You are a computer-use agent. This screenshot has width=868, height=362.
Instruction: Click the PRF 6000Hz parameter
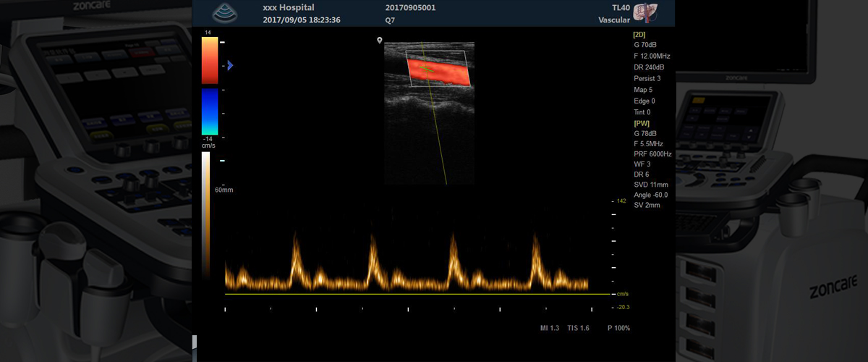652,154
